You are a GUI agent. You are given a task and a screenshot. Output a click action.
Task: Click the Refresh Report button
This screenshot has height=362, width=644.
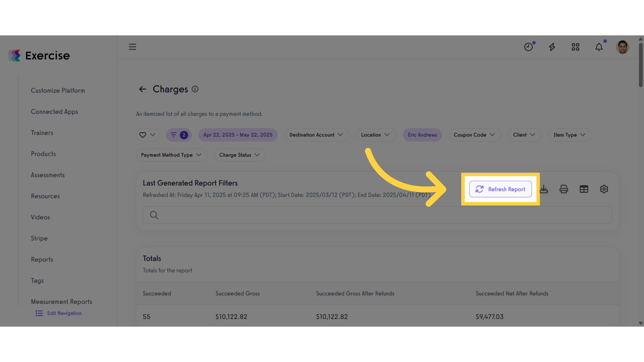tap(500, 189)
